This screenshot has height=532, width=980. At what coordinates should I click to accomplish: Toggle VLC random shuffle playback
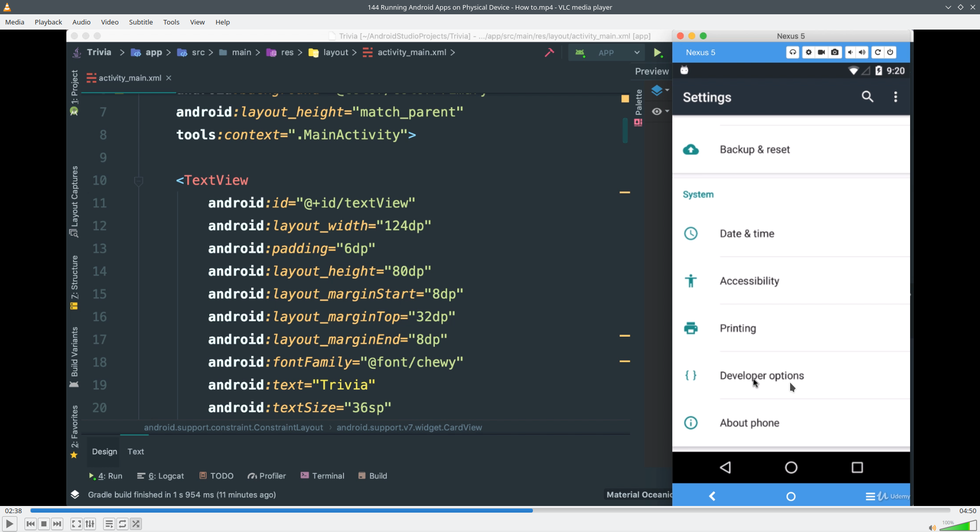136,524
